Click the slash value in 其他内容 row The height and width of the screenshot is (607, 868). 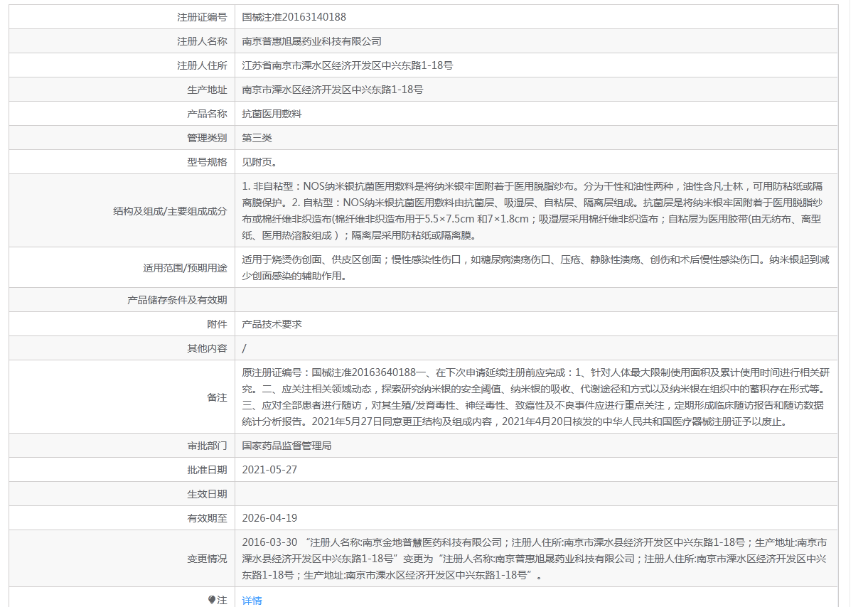245,348
